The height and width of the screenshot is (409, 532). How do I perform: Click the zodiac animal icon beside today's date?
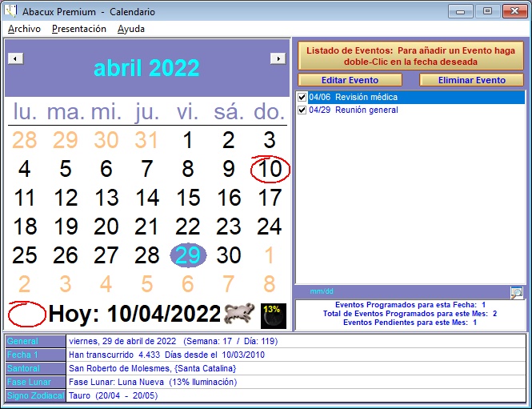coord(239,314)
